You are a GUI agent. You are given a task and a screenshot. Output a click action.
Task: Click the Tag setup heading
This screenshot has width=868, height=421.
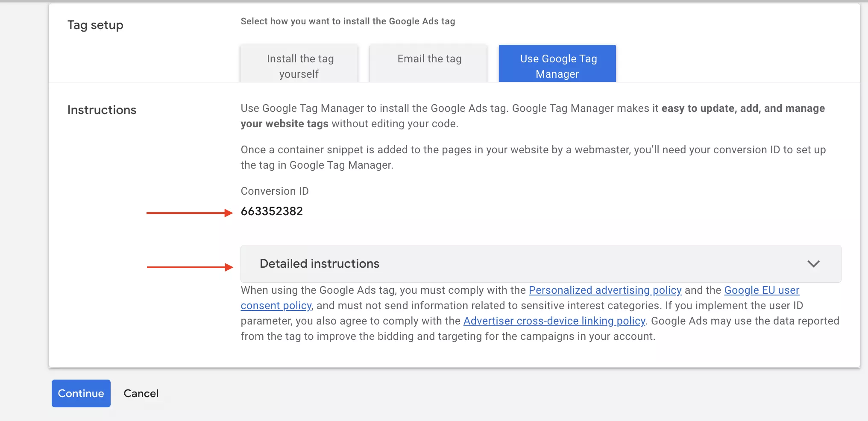click(x=95, y=25)
